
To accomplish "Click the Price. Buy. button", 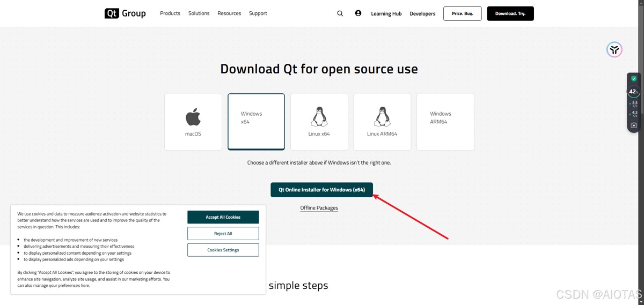I will pos(462,13).
